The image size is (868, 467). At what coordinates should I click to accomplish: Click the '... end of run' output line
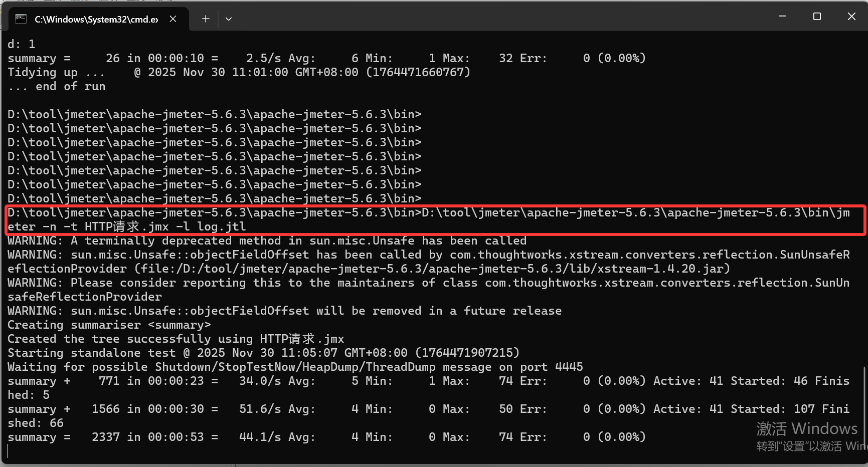coord(57,86)
